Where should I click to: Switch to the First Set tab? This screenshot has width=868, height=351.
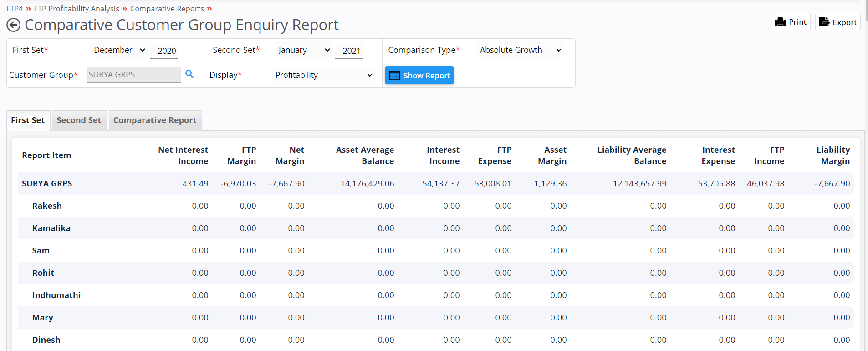click(x=28, y=120)
